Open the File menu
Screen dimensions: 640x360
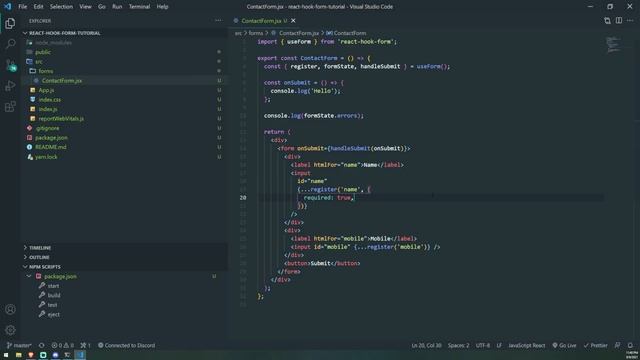click(22, 7)
